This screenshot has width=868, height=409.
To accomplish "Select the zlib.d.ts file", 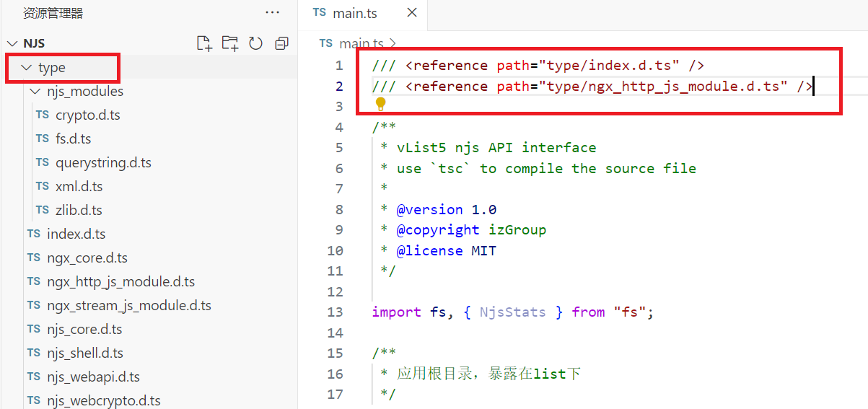I will (79, 210).
